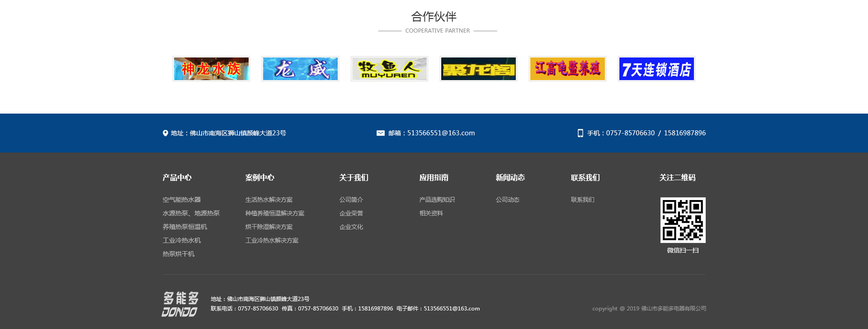Click the DONDO logo in footer

pos(180,304)
